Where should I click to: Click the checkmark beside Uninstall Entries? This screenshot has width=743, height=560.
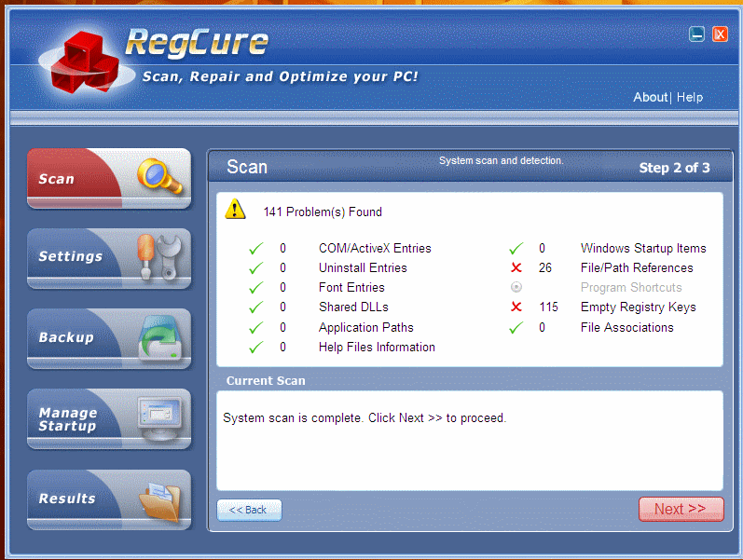click(255, 268)
